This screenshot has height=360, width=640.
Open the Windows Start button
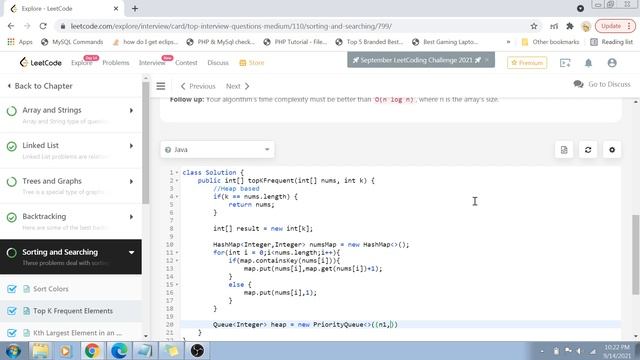point(13,351)
